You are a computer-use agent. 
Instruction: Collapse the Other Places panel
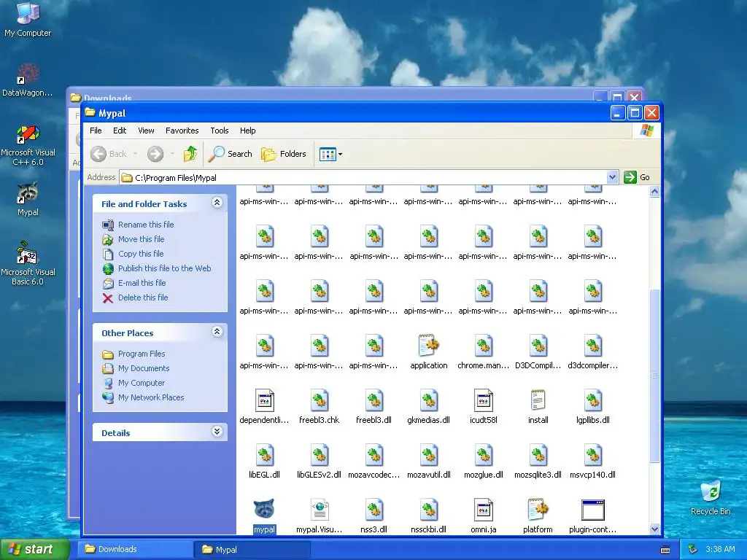pyautogui.click(x=217, y=332)
